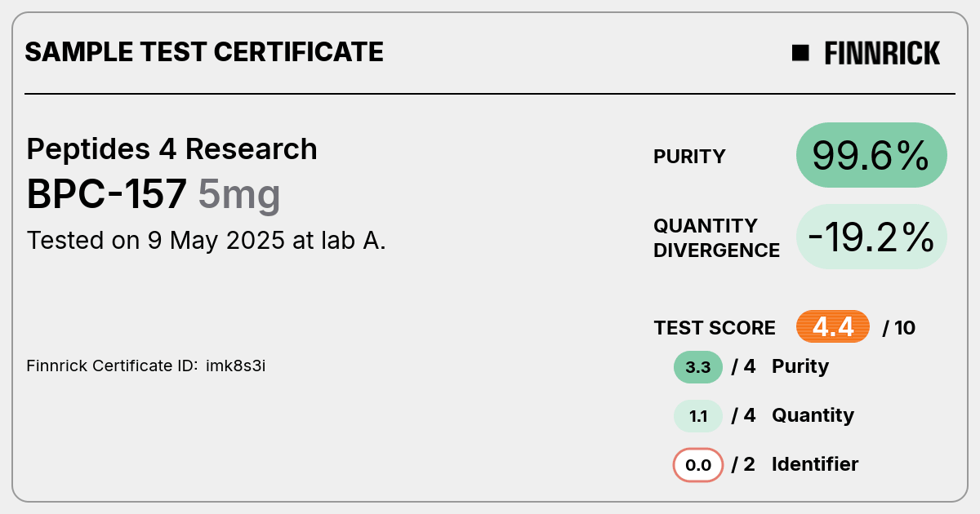Click the BPC-157 product name

tap(107, 194)
